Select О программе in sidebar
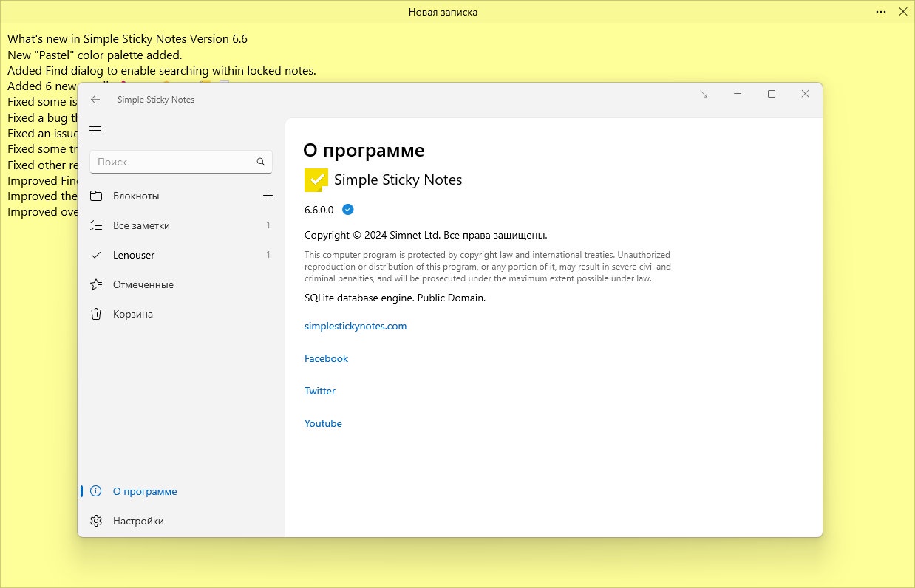 [x=145, y=491]
